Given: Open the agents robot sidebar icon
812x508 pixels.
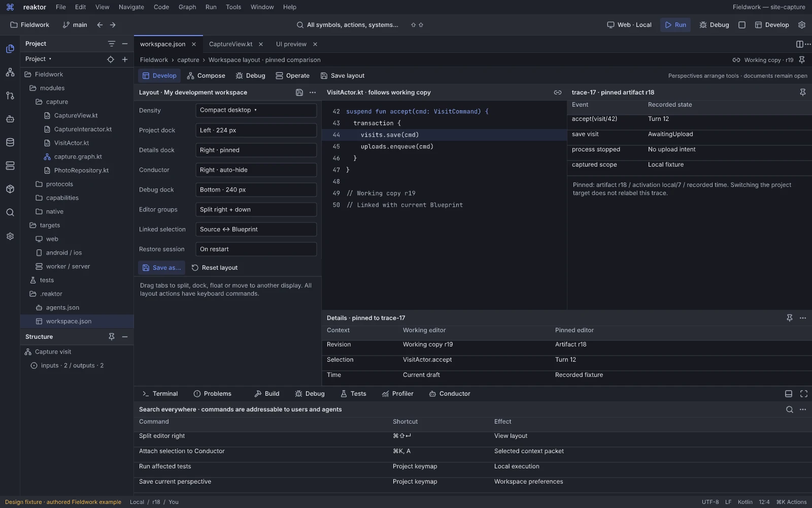Looking at the screenshot, I should click(x=10, y=119).
